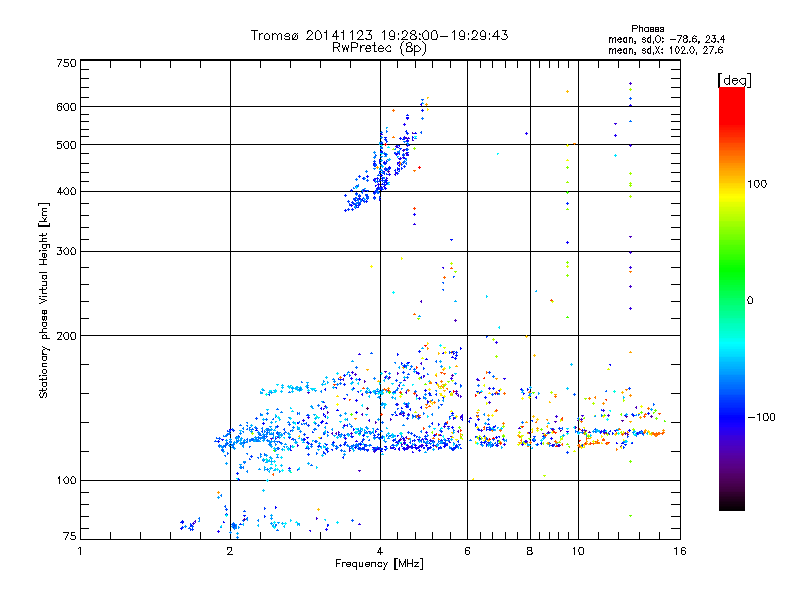Click the colorbar tick label '0'
The height and width of the screenshot is (600, 800).
[x=750, y=301]
